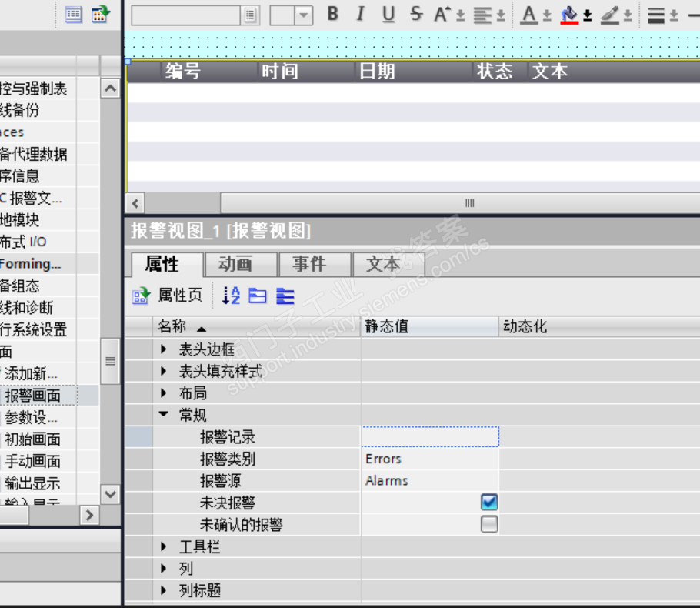Open dropdown arrow next to fill color
Viewport: 700px width, 608px height.
[588, 16]
